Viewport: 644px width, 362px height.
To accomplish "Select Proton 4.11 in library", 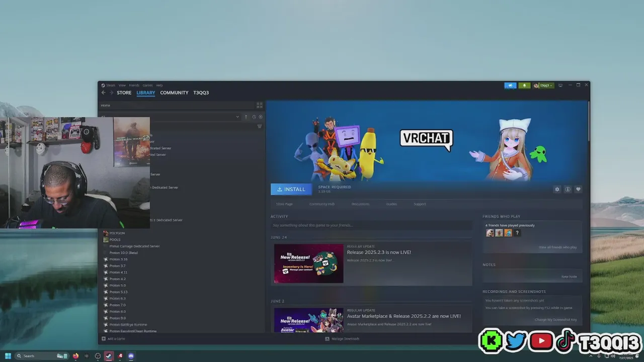I will pyautogui.click(x=118, y=273).
